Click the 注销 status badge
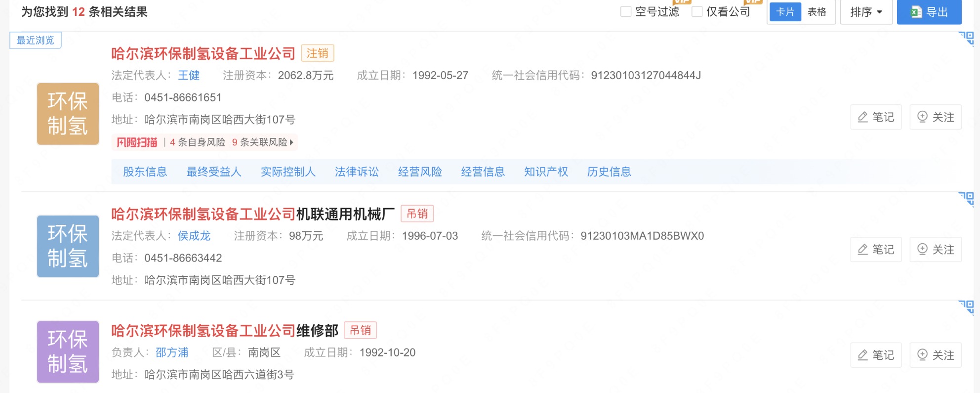 318,53
